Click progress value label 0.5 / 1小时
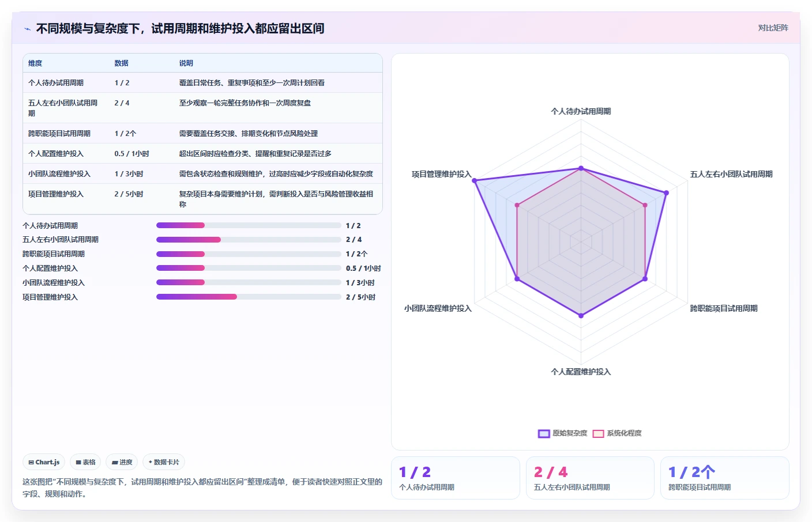Screen dimensions: 812x522 [x=363, y=268]
